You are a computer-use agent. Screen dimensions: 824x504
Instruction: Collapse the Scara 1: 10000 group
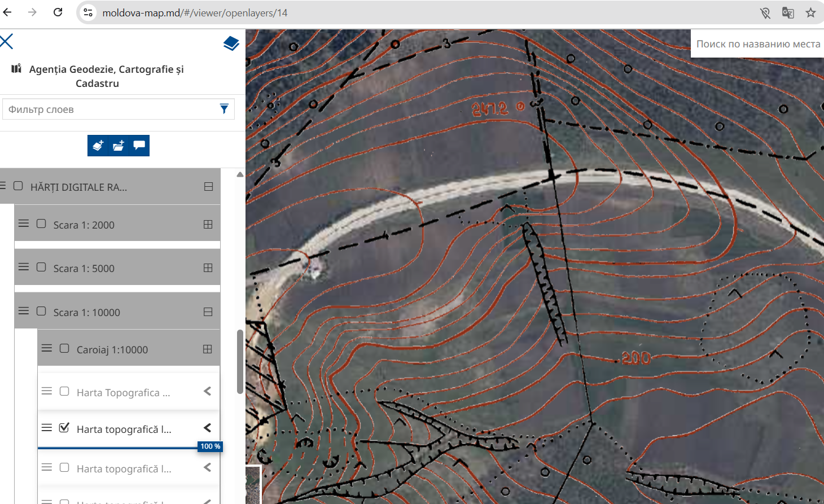(208, 312)
